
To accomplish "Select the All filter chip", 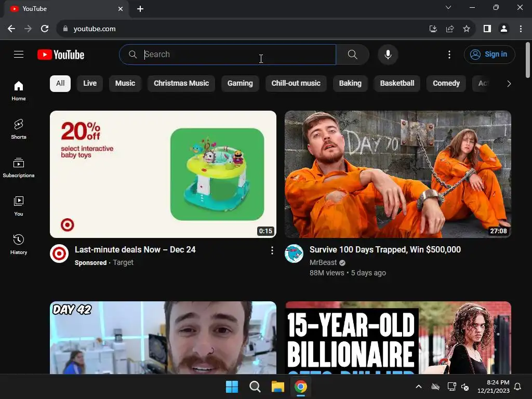I will pos(60,84).
